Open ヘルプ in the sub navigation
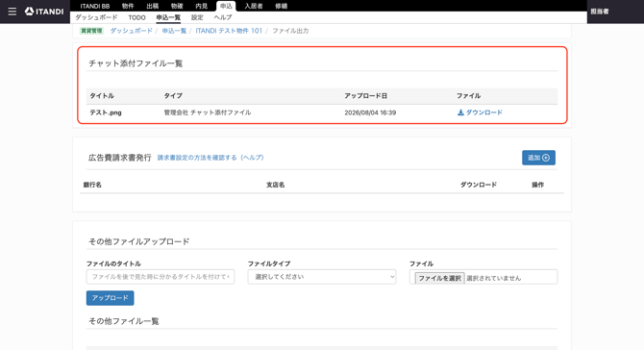The width and height of the screenshot is (644, 350). pyautogui.click(x=223, y=17)
